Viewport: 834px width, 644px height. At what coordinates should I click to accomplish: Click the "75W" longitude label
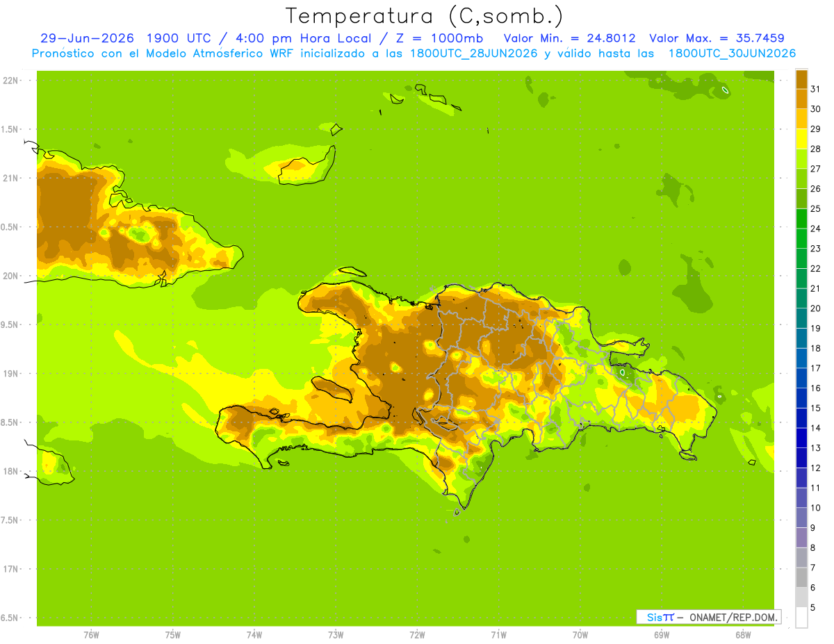click(x=172, y=635)
